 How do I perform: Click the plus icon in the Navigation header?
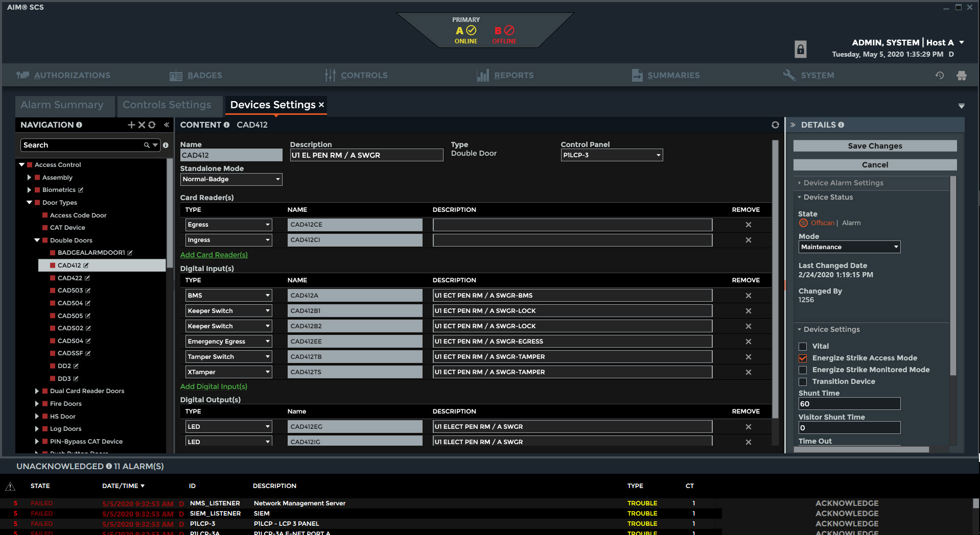tap(131, 125)
